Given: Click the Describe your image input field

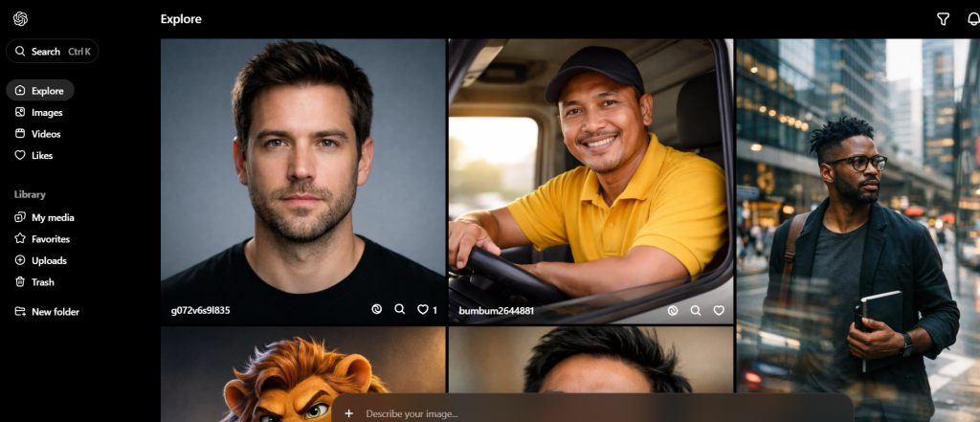Looking at the screenshot, I should [x=574, y=413].
